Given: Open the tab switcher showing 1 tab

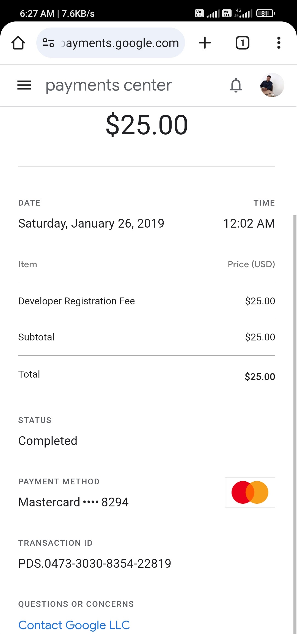Looking at the screenshot, I should click(x=242, y=43).
